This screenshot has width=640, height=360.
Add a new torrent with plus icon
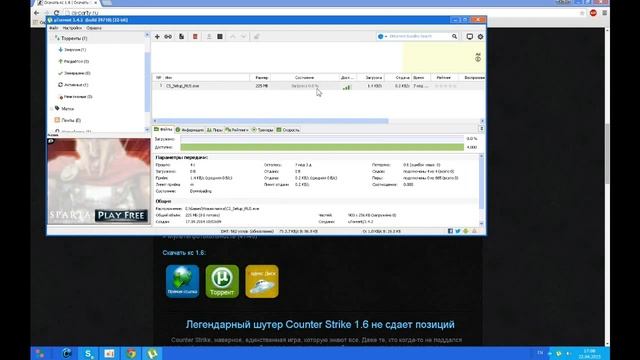pyautogui.click(x=157, y=37)
